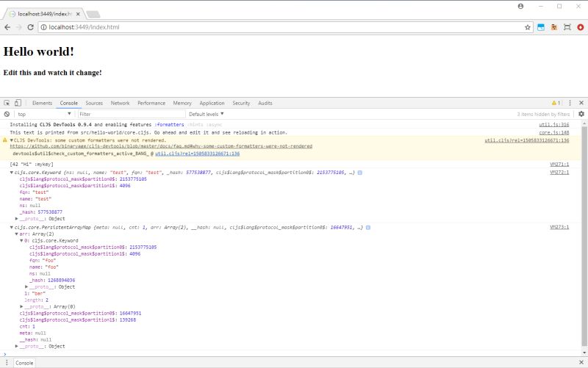Click the 'cnt: 1' property line

point(27,327)
